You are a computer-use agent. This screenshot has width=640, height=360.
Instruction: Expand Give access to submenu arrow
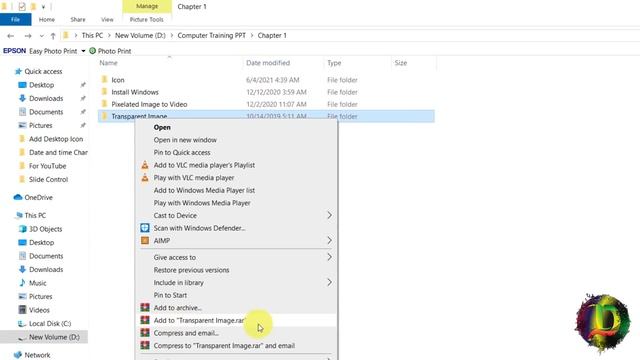tap(329, 257)
